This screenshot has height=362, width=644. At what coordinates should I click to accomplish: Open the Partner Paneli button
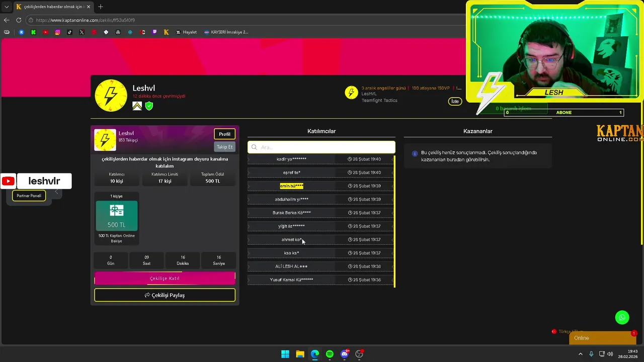pyautogui.click(x=29, y=196)
